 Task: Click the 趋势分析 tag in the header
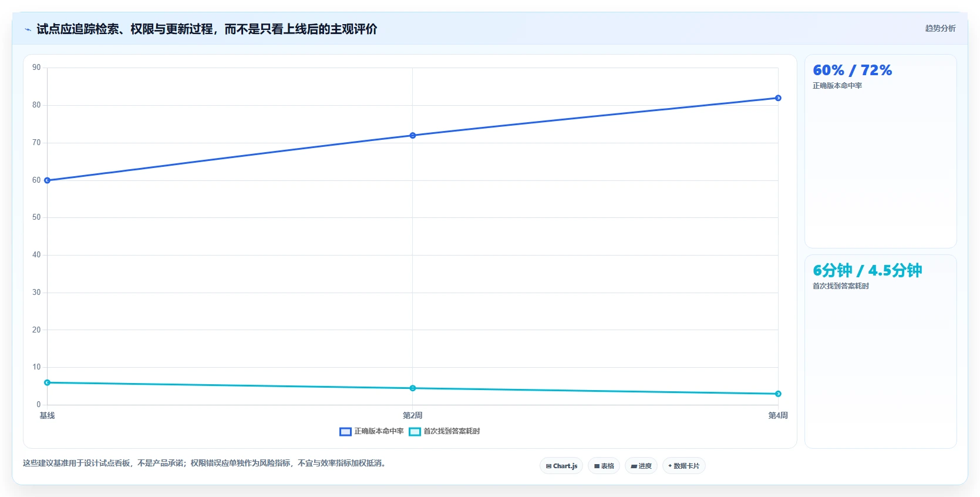click(x=940, y=28)
